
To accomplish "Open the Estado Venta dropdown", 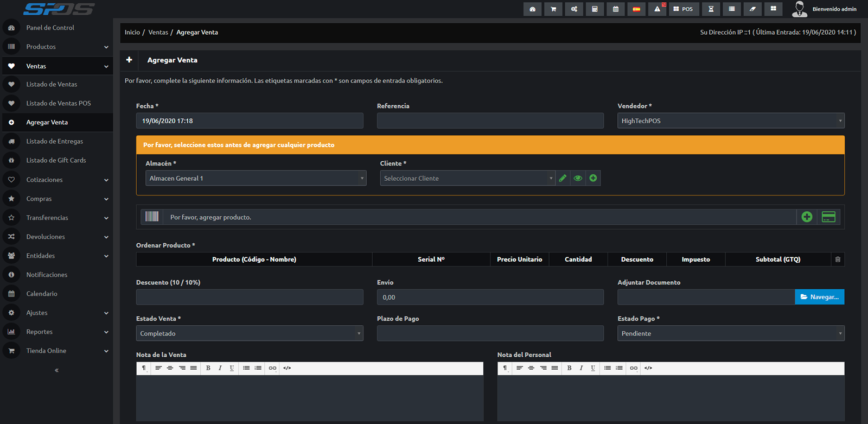I will click(x=249, y=333).
